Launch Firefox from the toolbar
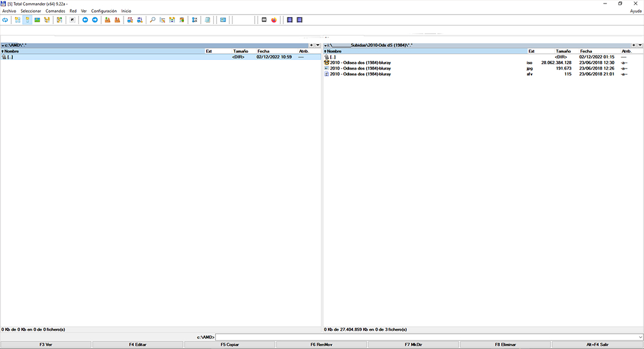Image resolution: width=644 pixels, height=349 pixels. (x=274, y=20)
